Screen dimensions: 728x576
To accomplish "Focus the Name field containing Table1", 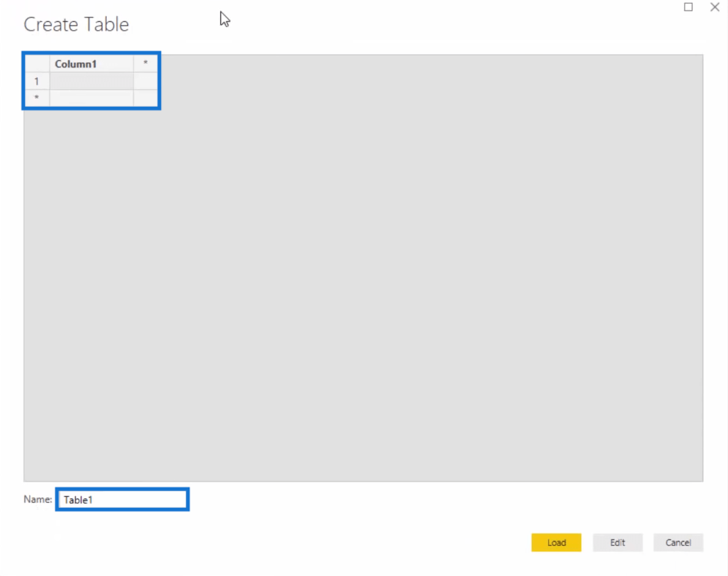I will 123,500.
